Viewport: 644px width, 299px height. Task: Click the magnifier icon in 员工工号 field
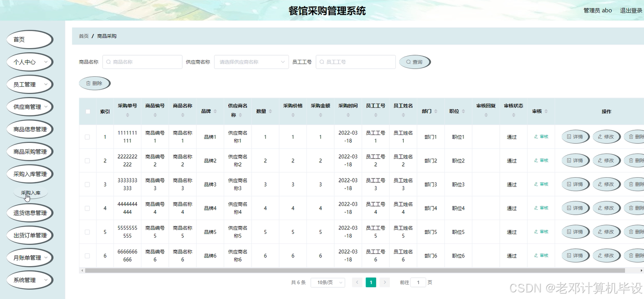click(321, 61)
